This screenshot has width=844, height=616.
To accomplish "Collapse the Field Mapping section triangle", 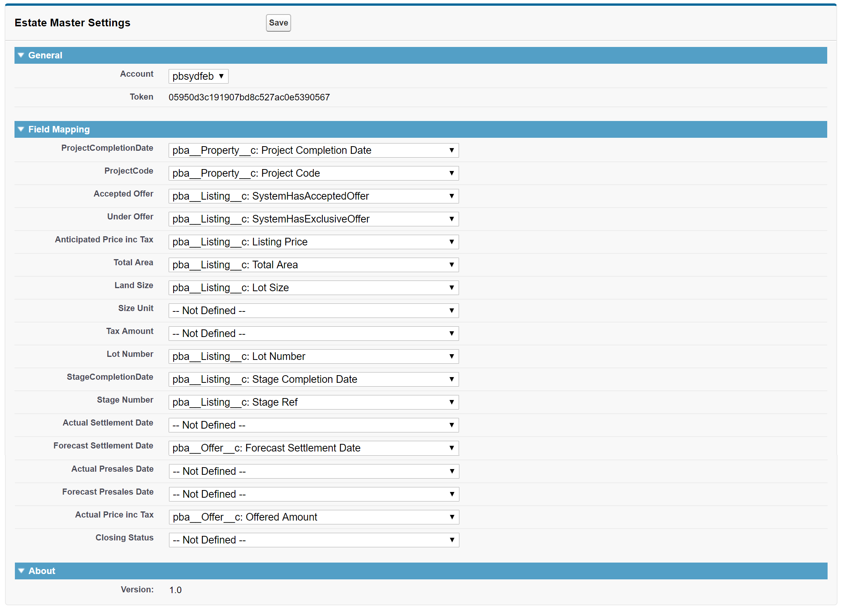I will coord(21,129).
